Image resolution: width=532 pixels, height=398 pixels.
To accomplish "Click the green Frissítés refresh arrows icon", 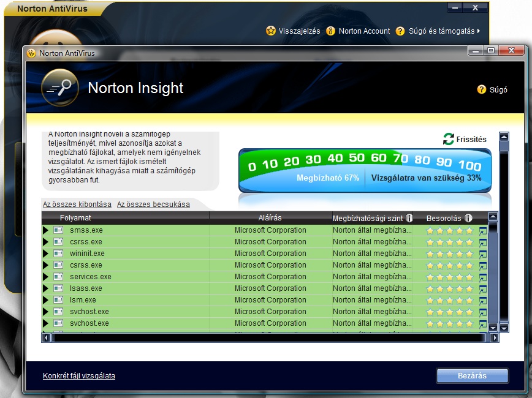I will (449, 139).
